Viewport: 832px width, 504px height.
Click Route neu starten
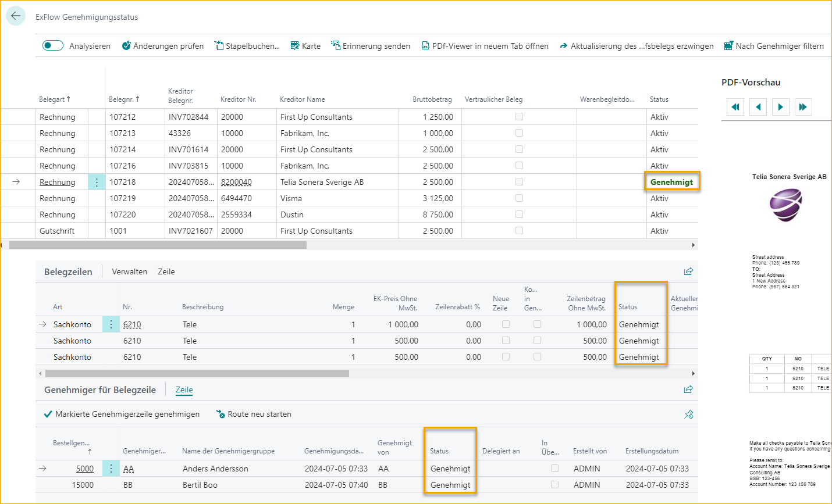[254, 414]
